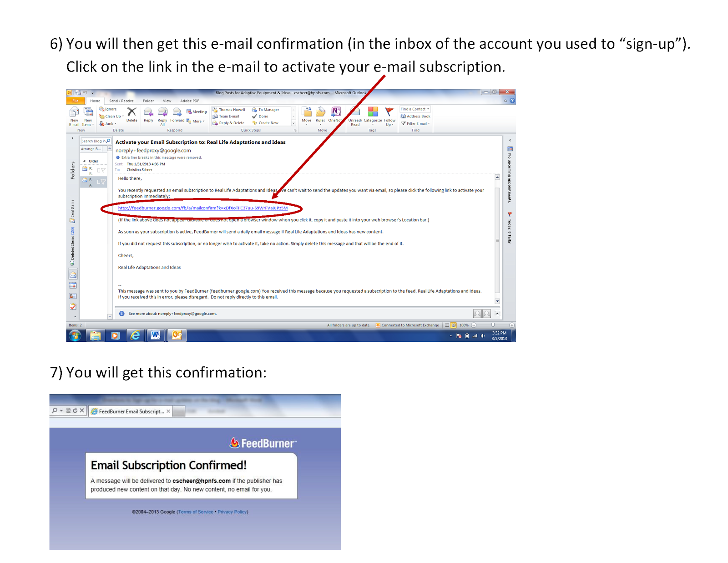Switch to Calendar view in the navigation pane
The height and width of the screenshot is (563, 728).
coord(73,285)
